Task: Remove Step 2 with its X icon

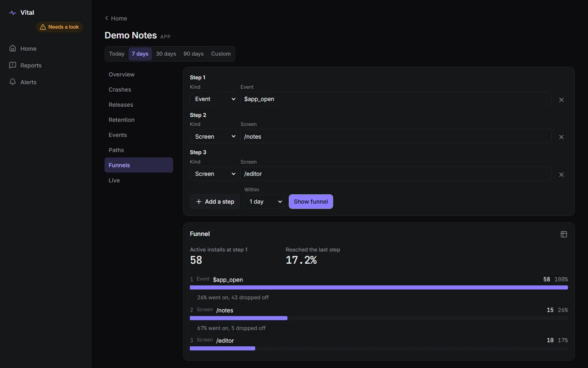Action: 561,137
